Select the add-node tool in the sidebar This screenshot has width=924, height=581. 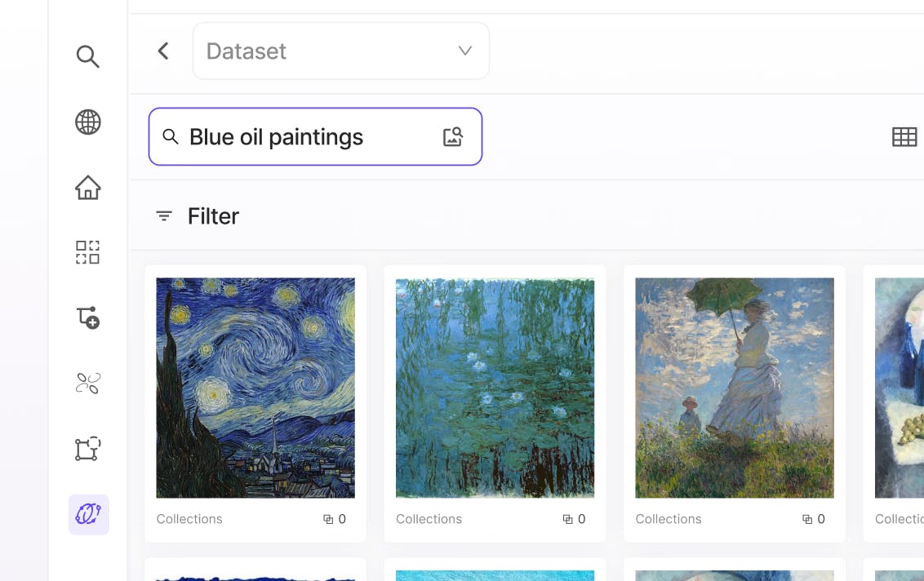pyautogui.click(x=87, y=318)
